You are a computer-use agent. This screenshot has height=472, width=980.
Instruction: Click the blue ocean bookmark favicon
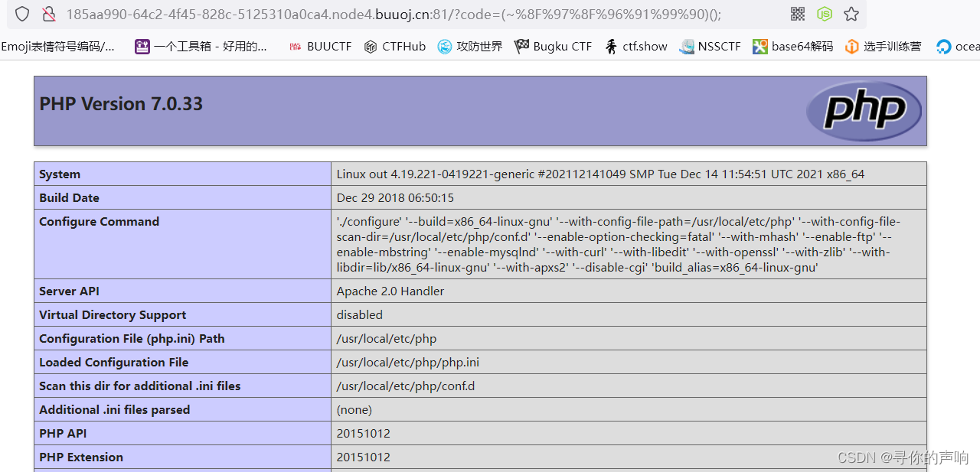click(x=943, y=47)
